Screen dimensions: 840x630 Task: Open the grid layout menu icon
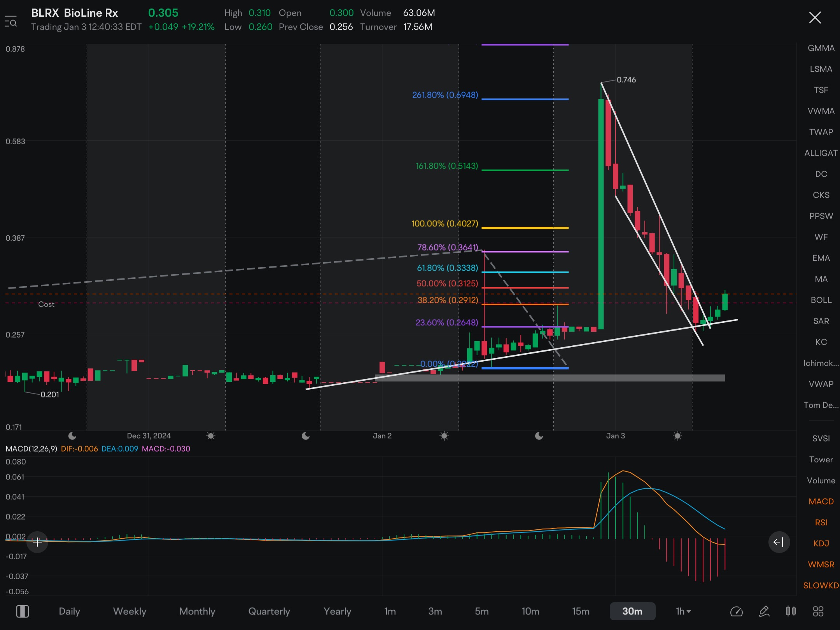pos(818,611)
